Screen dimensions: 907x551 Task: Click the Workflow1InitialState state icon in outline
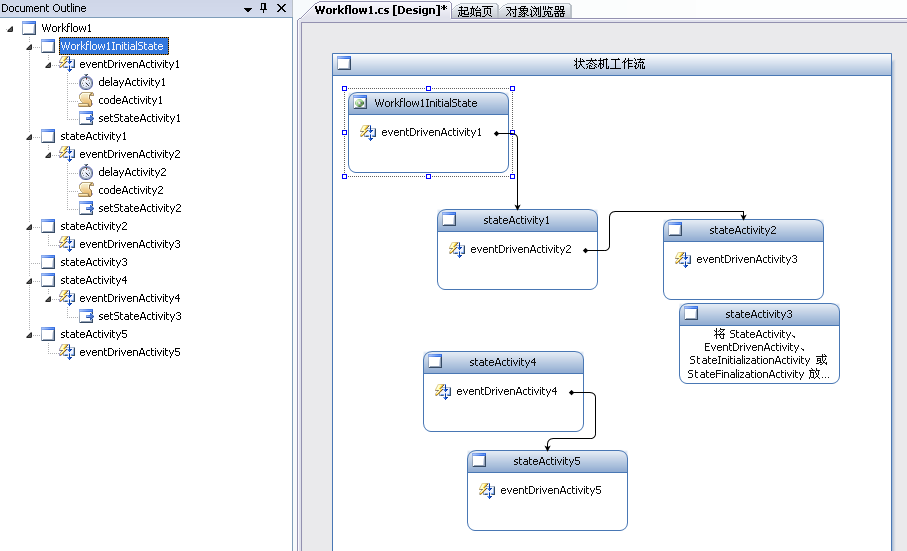[x=48, y=46]
